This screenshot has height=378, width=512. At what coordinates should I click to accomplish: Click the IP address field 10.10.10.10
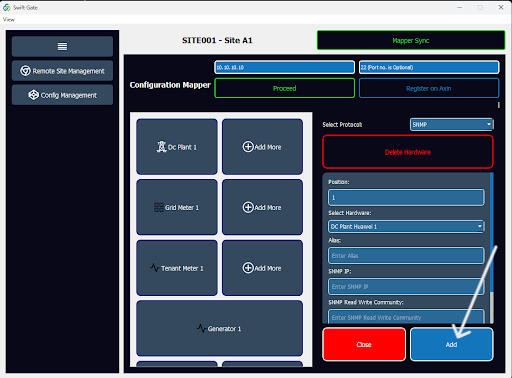(284, 67)
